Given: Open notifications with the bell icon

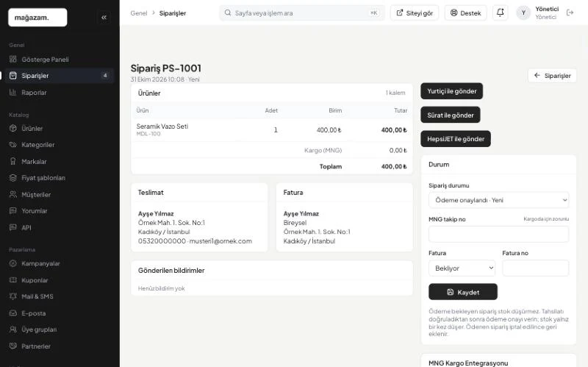Looking at the screenshot, I should click(500, 13).
